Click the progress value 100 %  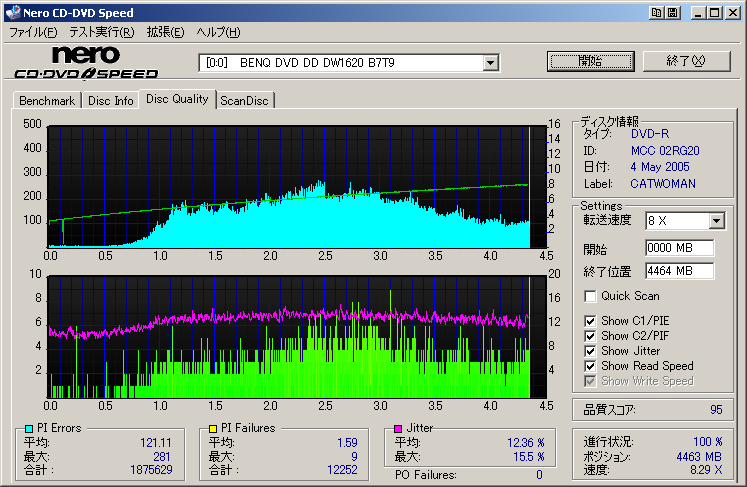point(707,442)
